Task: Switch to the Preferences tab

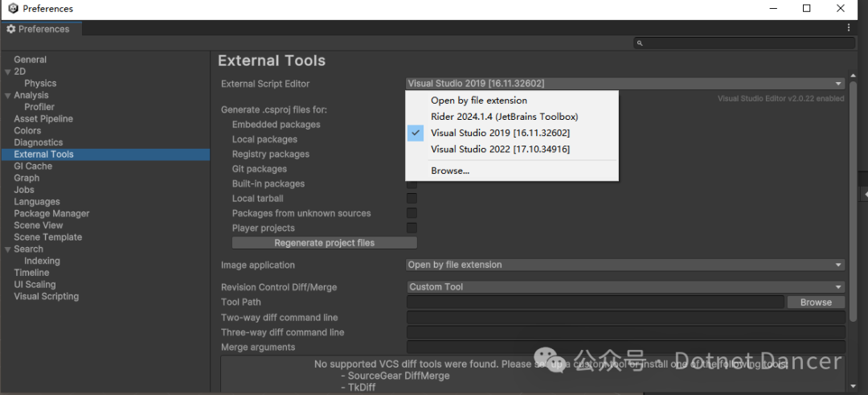Action: pos(42,29)
